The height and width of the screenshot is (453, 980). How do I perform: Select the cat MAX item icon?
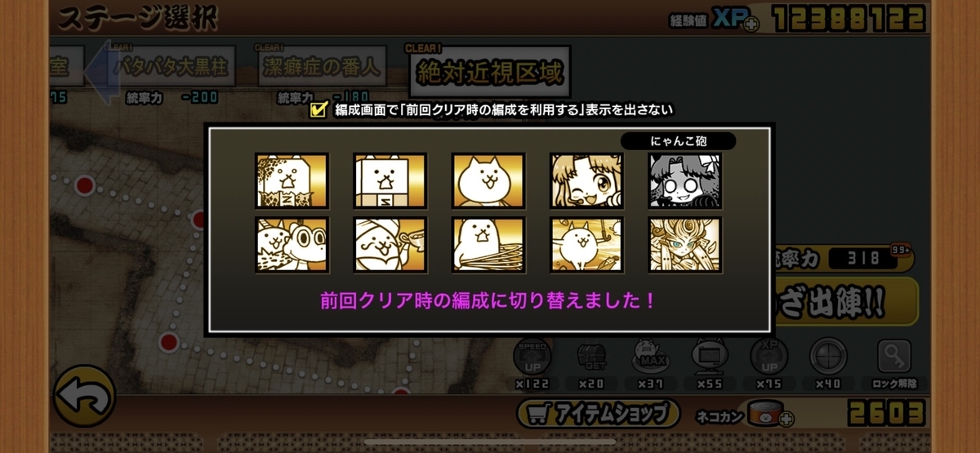click(650, 358)
